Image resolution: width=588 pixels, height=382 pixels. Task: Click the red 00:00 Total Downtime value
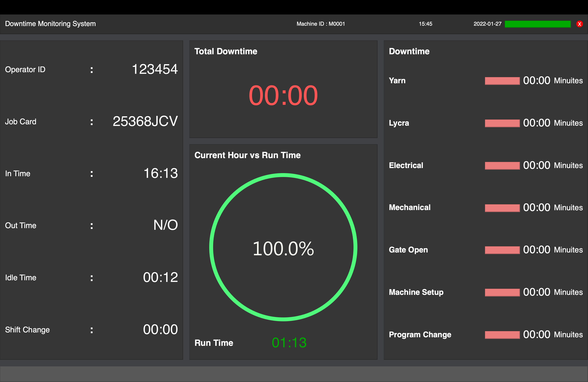[x=283, y=95]
